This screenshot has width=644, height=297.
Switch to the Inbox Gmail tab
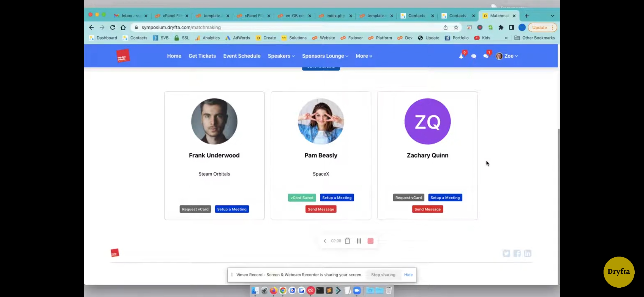pyautogui.click(x=130, y=16)
